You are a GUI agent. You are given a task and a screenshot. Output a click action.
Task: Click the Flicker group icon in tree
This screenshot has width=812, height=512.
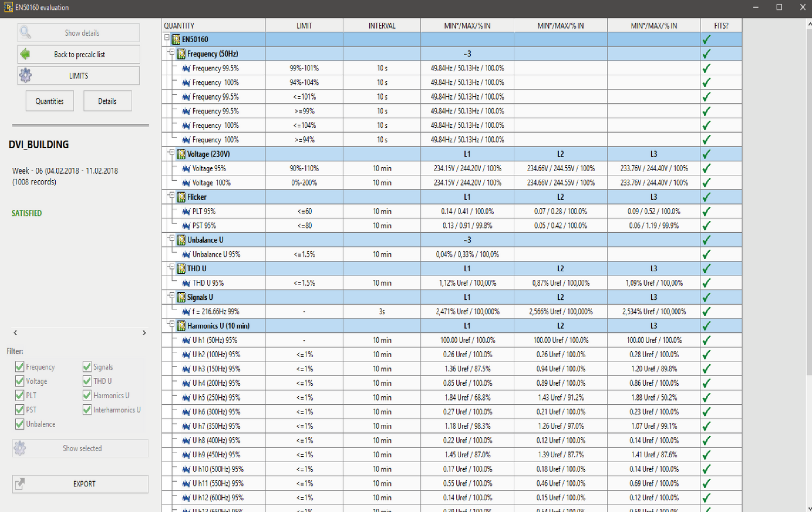pyautogui.click(x=181, y=197)
